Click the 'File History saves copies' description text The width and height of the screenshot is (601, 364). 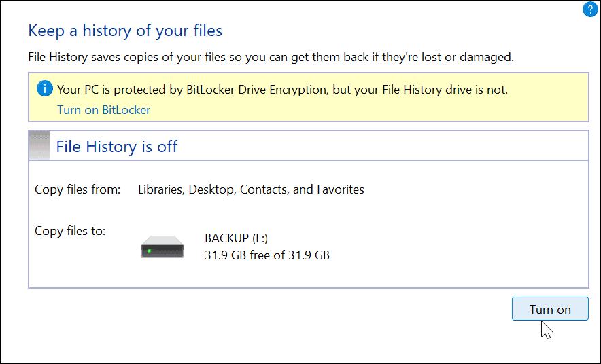[271, 57]
